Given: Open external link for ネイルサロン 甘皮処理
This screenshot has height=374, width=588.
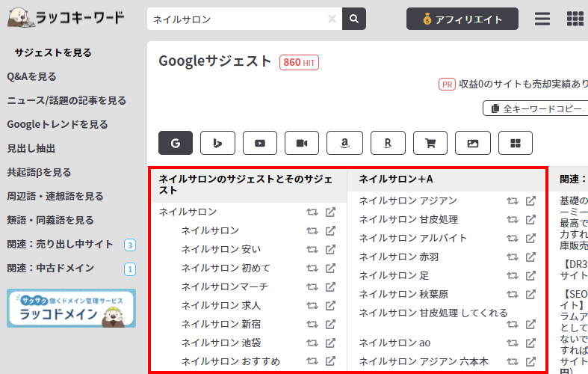Looking at the screenshot, I should (530, 219).
